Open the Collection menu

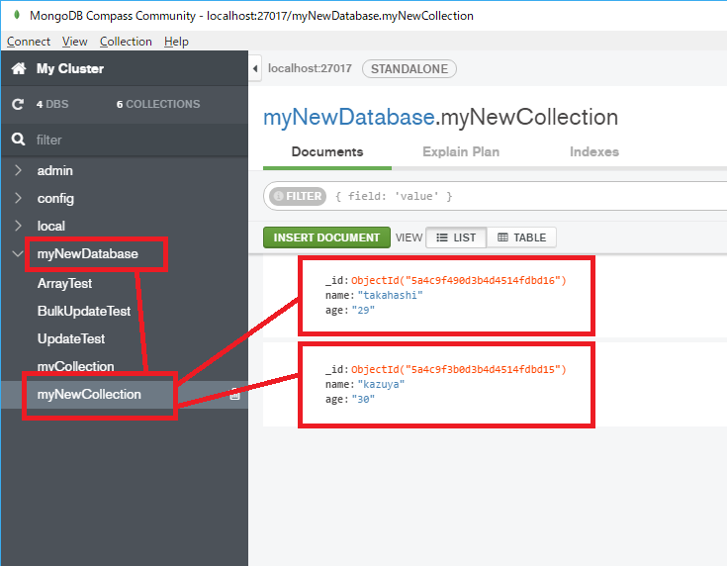(126, 42)
